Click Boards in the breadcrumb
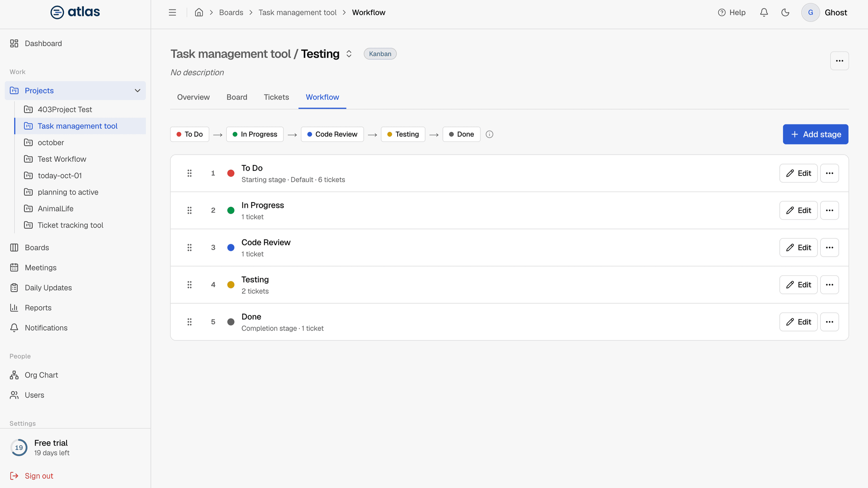This screenshot has width=868, height=488. 231,12
